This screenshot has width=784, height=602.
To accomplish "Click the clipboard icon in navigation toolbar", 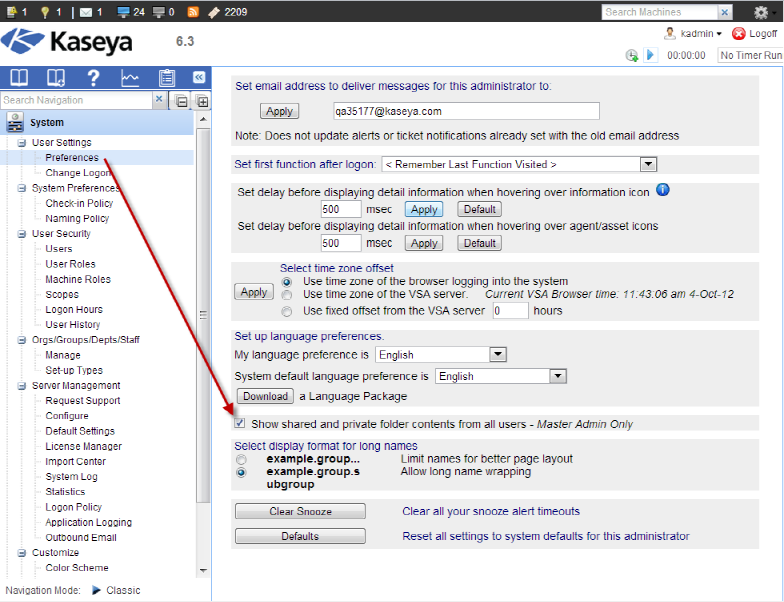I will 167,78.
